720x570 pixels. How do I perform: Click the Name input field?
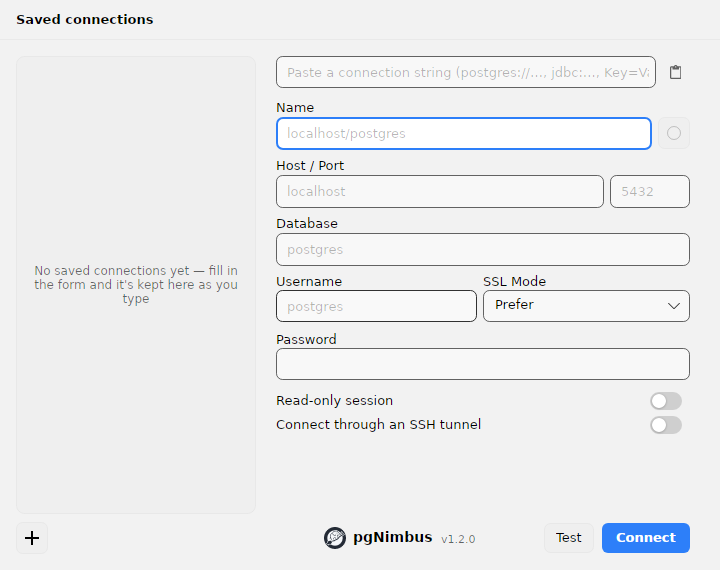tap(464, 134)
